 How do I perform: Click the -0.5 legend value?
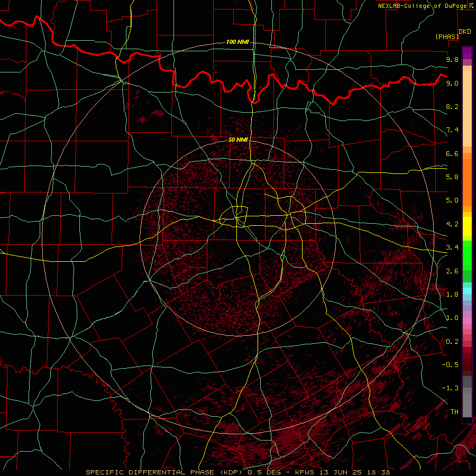[x=450, y=365]
